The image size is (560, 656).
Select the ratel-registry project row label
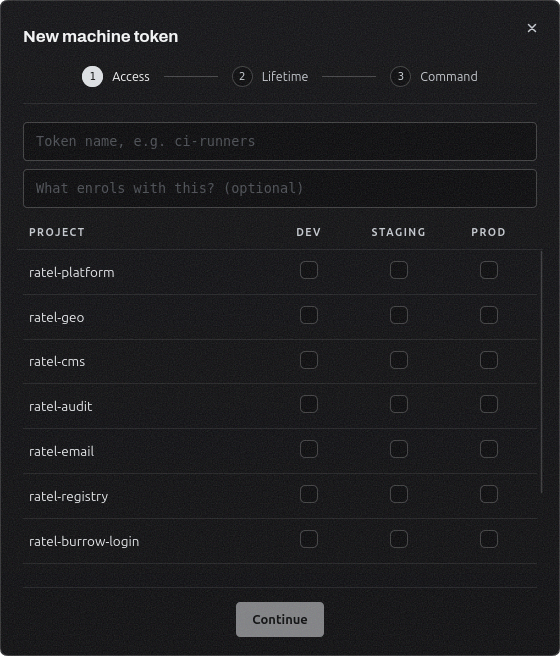[x=69, y=497]
